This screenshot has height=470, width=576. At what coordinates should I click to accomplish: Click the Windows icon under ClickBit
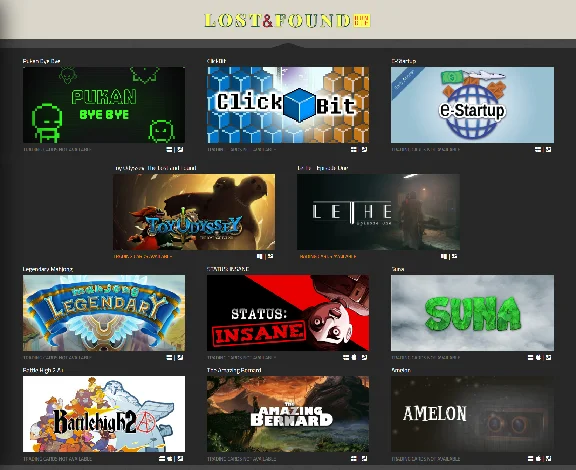tap(354, 150)
